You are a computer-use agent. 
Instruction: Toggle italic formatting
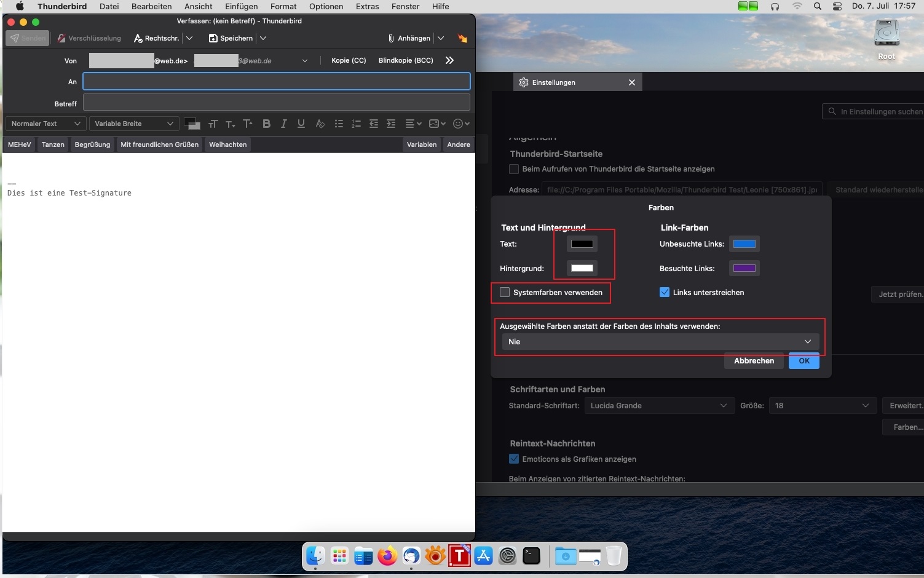point(283,124)
